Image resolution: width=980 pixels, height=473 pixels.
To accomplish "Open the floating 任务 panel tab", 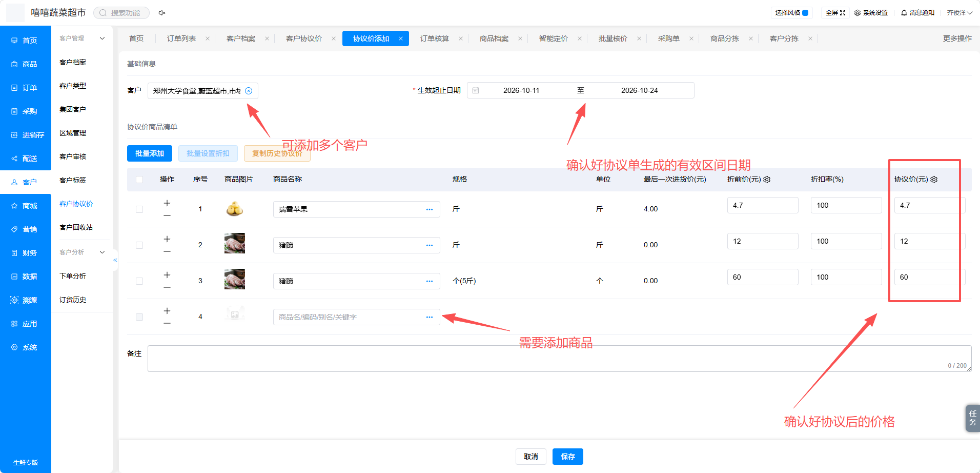I will click(972, 418).
